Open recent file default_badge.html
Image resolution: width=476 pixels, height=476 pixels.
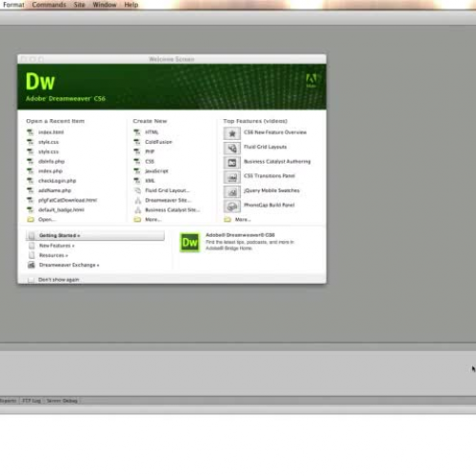tap(61, 209)
